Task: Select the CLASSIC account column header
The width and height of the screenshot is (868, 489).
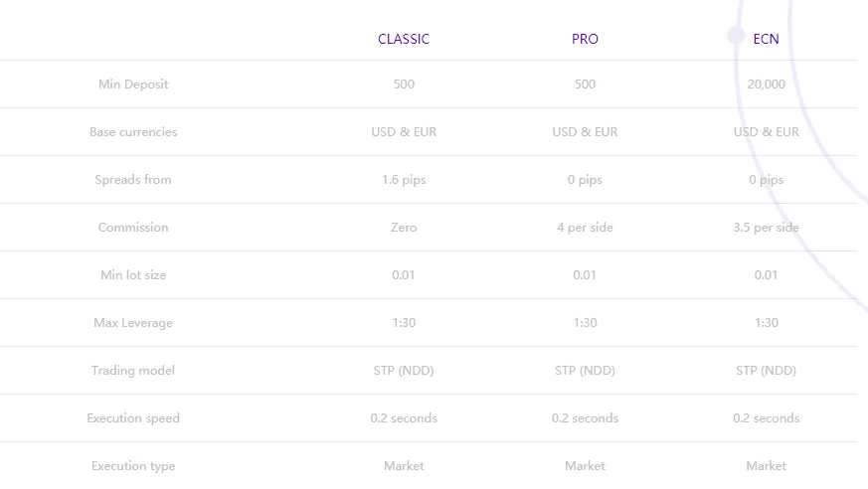Action: point(404,39)
